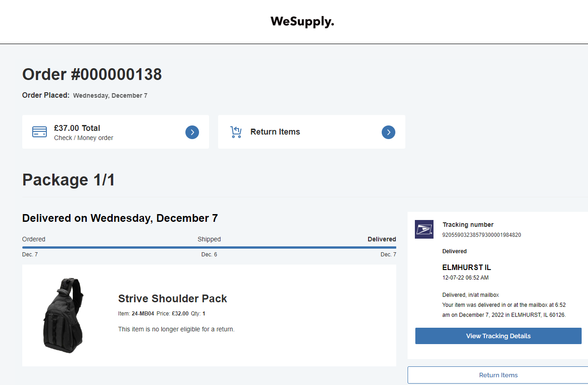
Task: Click the 12-07-22 06:52 AM timestamp
Action: (465, 278)
